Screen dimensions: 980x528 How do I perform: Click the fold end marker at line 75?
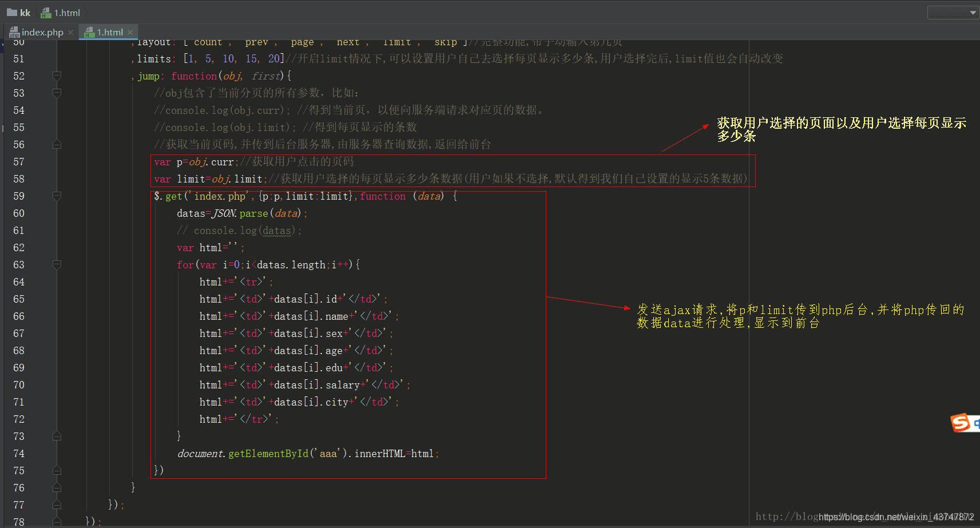pyautogui.click(x=57, y=470)
